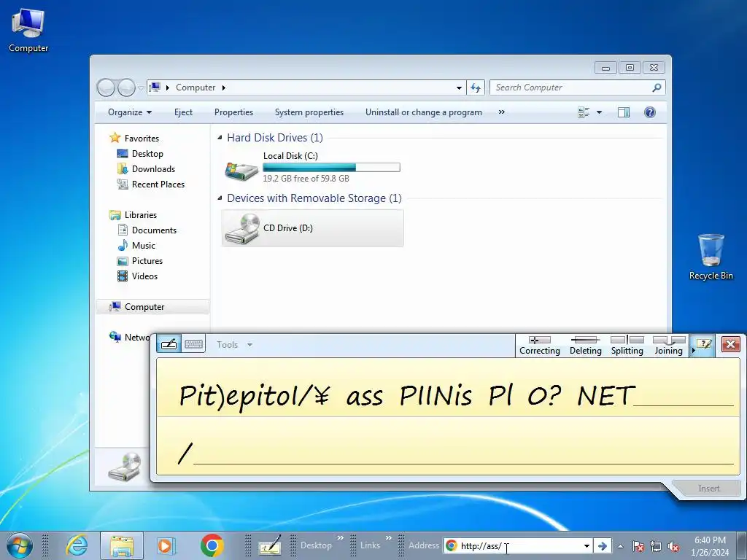Click the disabled Insert button
Image resolution: width=747 pixels, height=560 pixels.
point(708,489)
